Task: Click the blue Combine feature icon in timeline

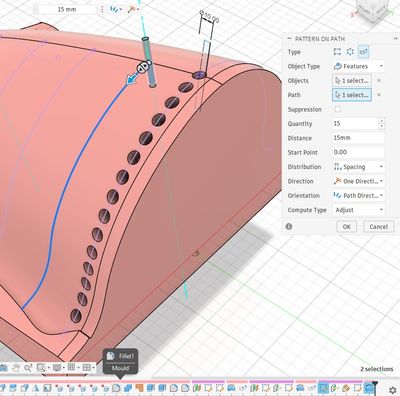Action: pyautogui.click(x=128, y=388)
